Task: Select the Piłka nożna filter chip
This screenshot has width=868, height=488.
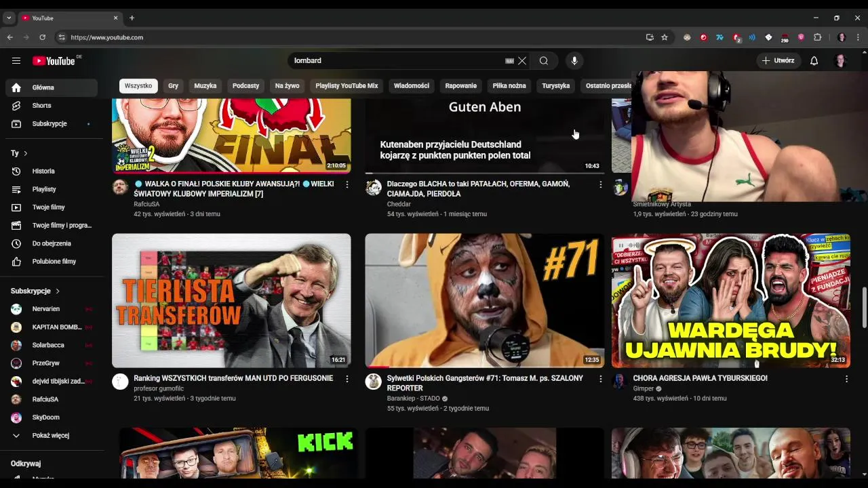Action: click(509, 86)
